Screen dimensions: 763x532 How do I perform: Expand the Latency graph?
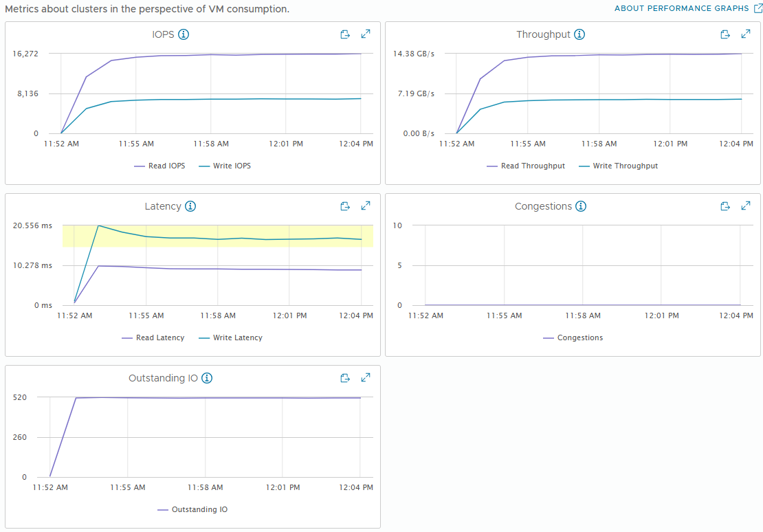[x=366, y=206]
